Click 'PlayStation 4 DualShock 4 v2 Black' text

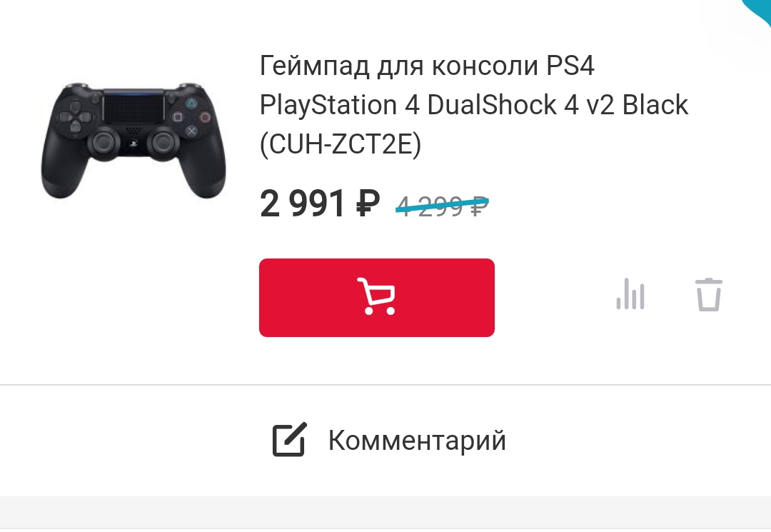pos(474,105)
